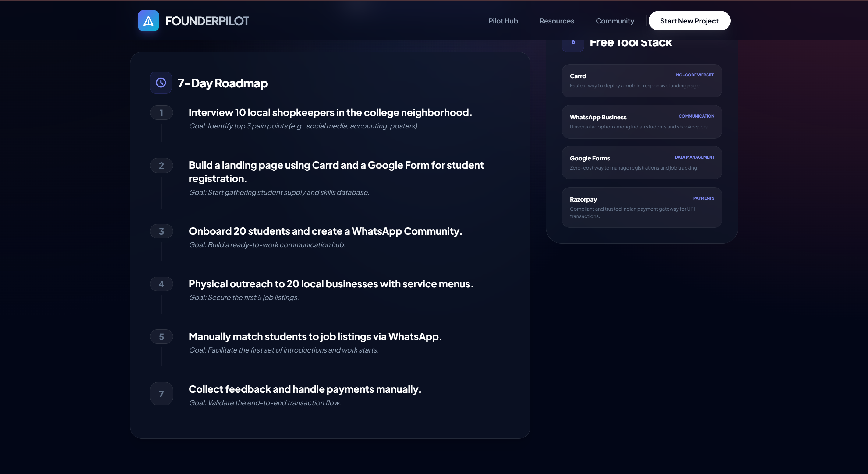This screenshot has height=474, width=868.
Task: Click the Free Tool Stack header icon
Action: point(572,44)
